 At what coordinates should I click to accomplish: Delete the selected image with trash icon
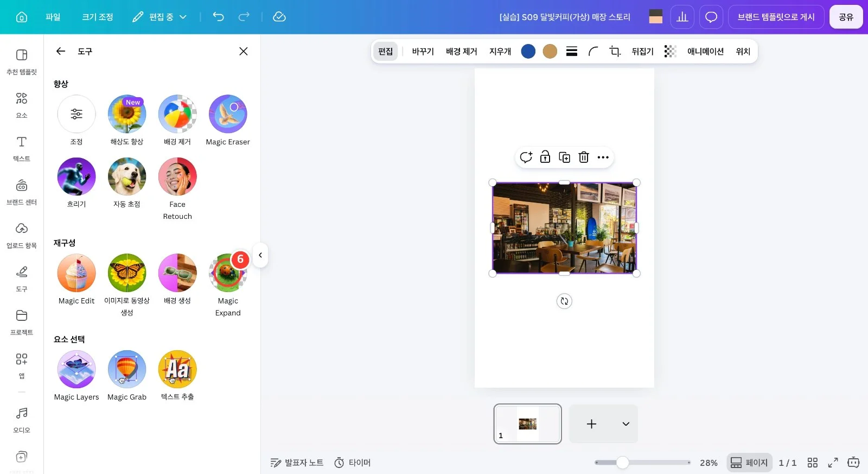(584, 157)
